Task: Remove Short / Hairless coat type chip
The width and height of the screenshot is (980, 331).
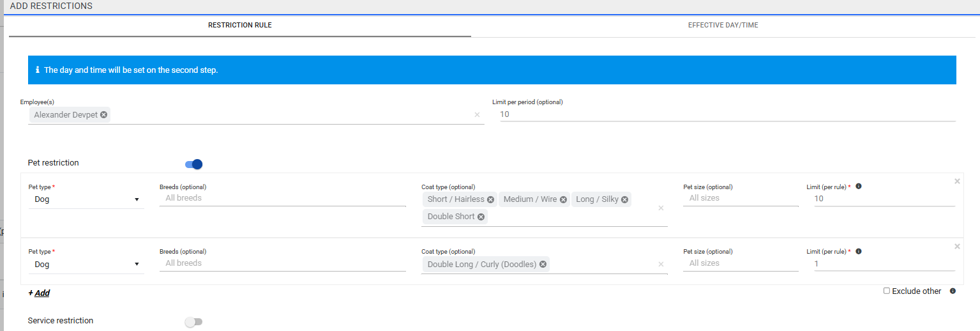Action: click(x=490, y=199)
